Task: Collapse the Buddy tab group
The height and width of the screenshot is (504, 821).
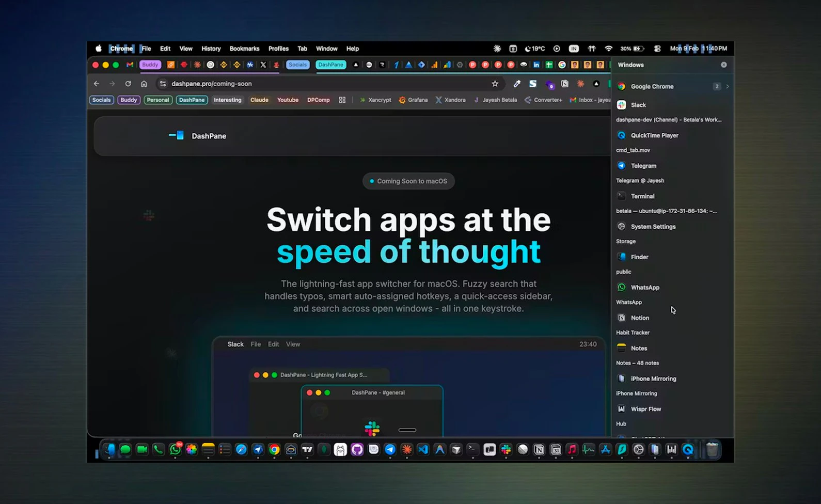Action: point(150,65)
